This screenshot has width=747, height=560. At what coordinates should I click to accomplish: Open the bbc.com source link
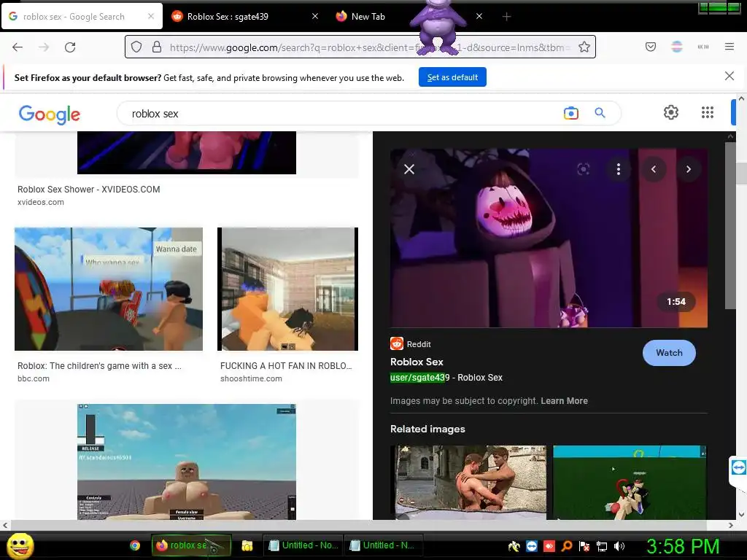point(34,378)
